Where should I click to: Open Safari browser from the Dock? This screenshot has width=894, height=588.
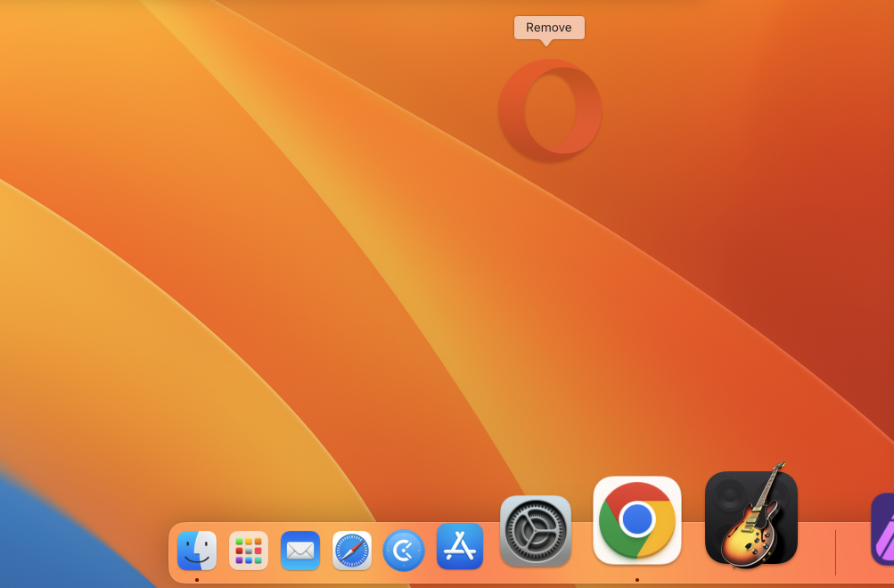[352, 551]
